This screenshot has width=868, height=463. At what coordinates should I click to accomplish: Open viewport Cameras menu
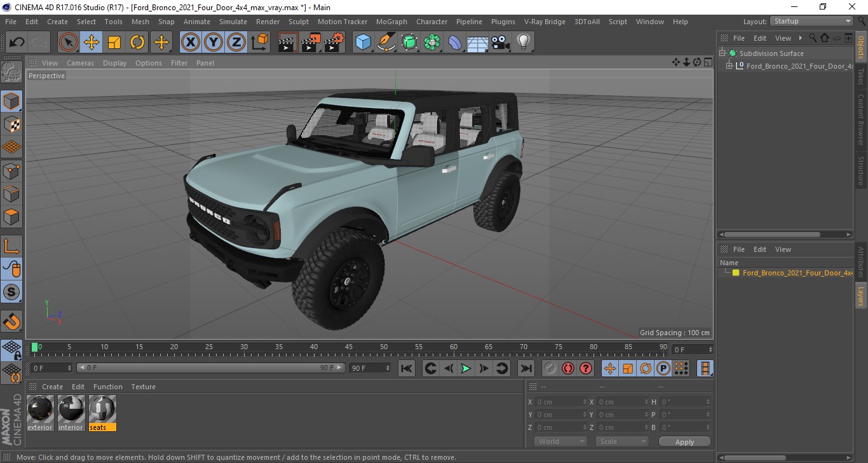pos(80,63)
